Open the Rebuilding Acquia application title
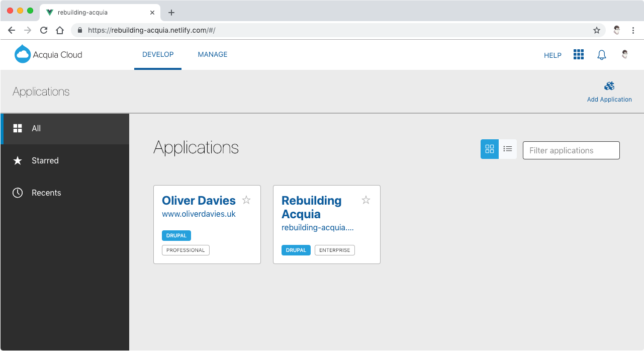The height and width of the screenshot is (351, 644). click(x=311, y=207)
